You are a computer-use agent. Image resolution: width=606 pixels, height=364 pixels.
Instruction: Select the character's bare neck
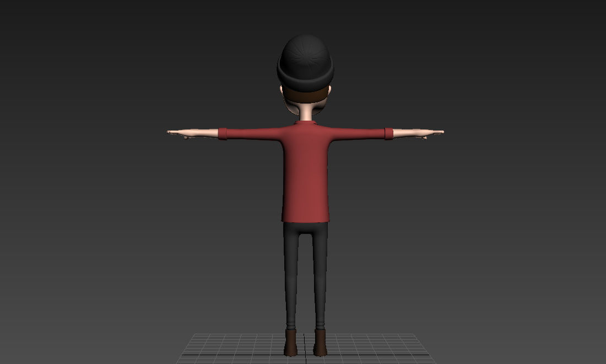pyautogui.click(x=305, y=113)
